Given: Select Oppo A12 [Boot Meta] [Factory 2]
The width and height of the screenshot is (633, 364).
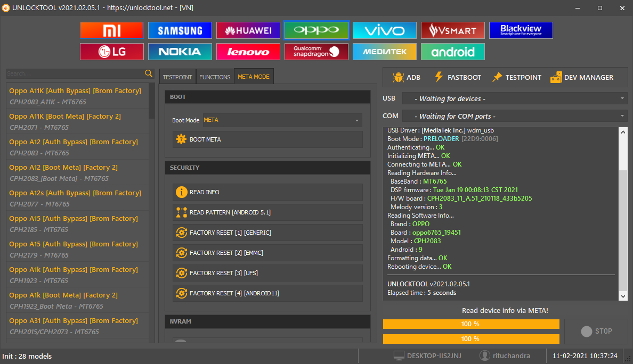Looking at the screenshot, I should pos(77,172).
